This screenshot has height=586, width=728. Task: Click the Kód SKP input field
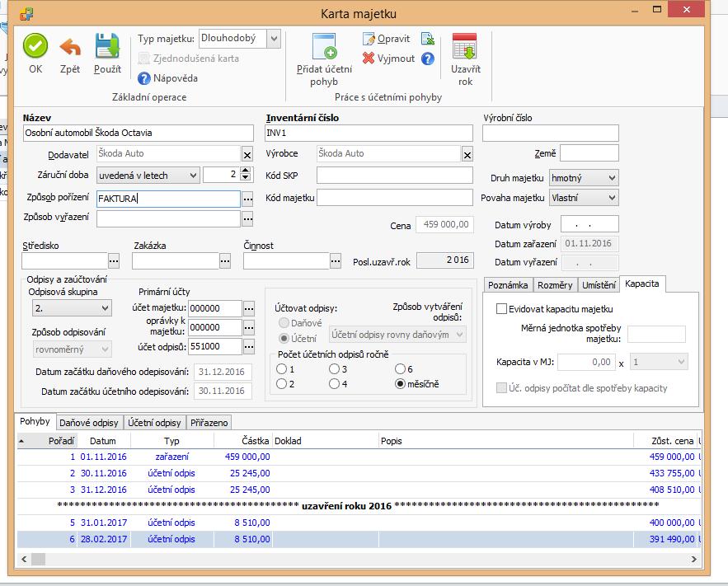[395, 176]
